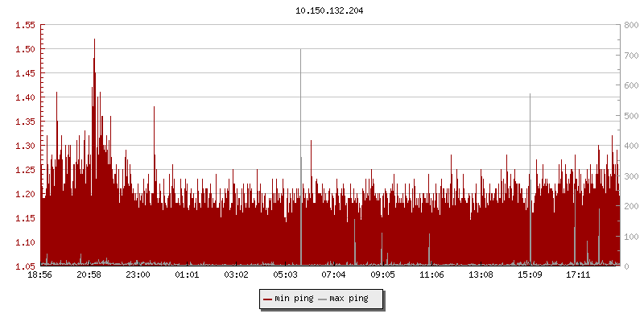Click the 1.55 left axis value
The height and width of the screenshot is (322, 644).
26,25
